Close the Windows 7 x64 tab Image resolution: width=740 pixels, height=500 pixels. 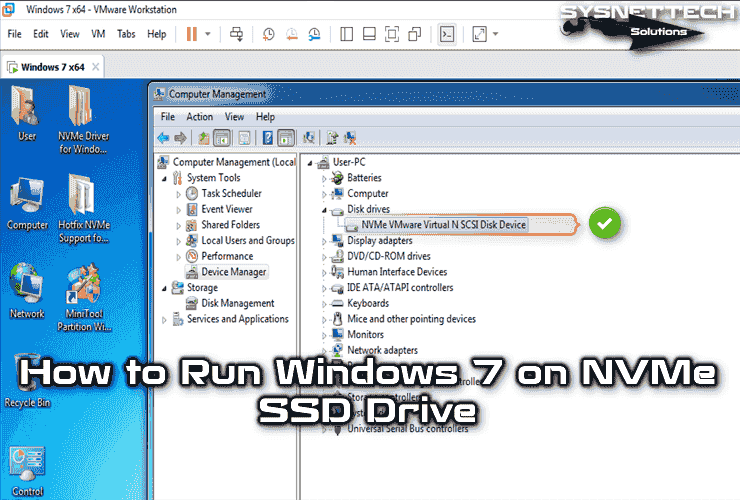95,67
